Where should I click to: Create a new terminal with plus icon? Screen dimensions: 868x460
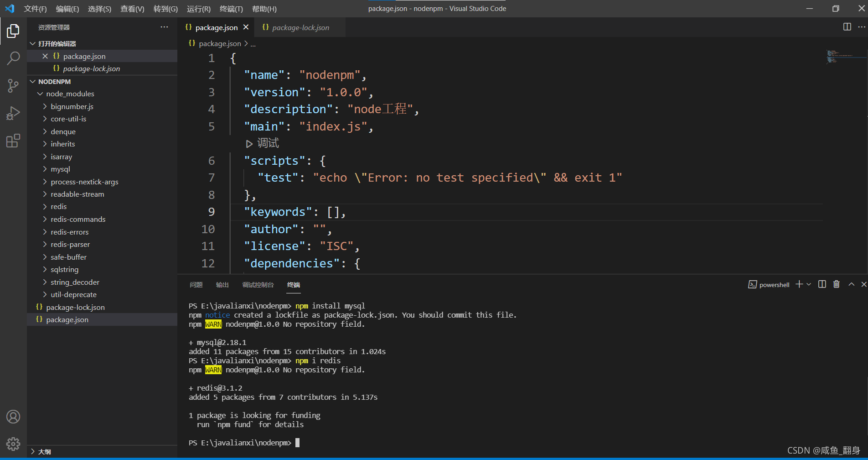[799, 284]
